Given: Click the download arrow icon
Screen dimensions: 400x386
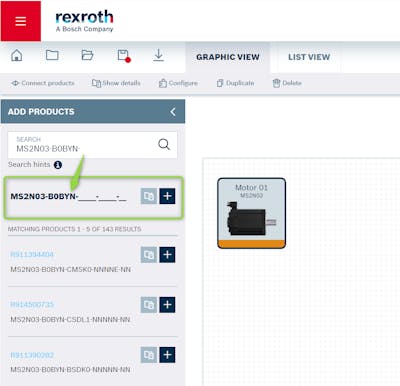Looking at the screenshot, I should click(x=158, y=55).
